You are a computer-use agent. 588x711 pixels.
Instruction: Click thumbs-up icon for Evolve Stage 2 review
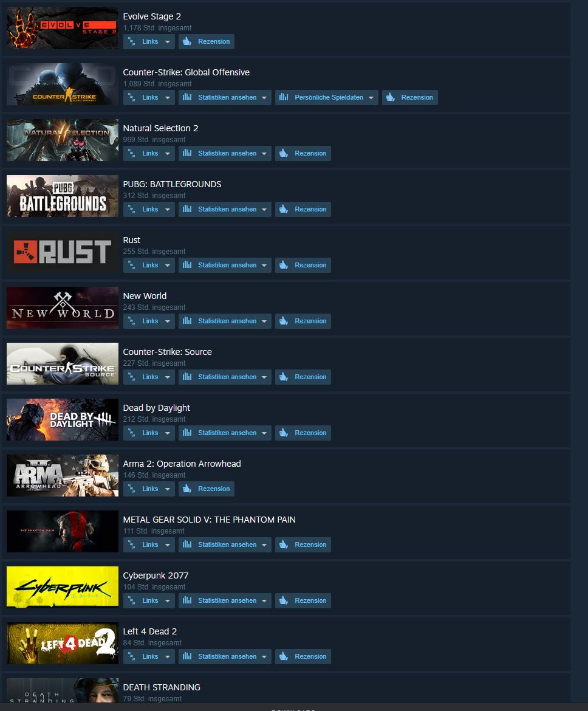tap(186, 42)
